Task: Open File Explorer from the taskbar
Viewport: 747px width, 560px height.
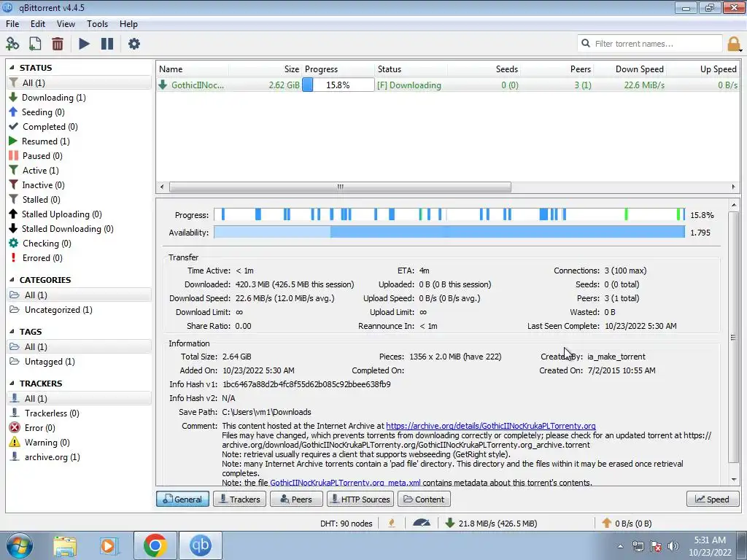Action: [x=65, y=545]
